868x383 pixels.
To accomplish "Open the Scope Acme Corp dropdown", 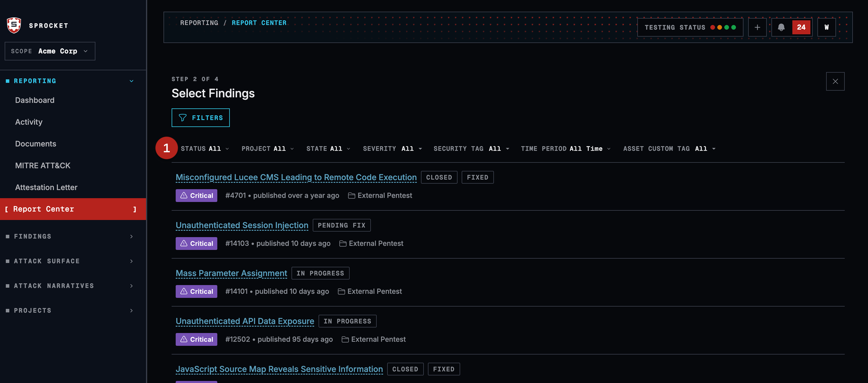I will [x=50, y=51].
